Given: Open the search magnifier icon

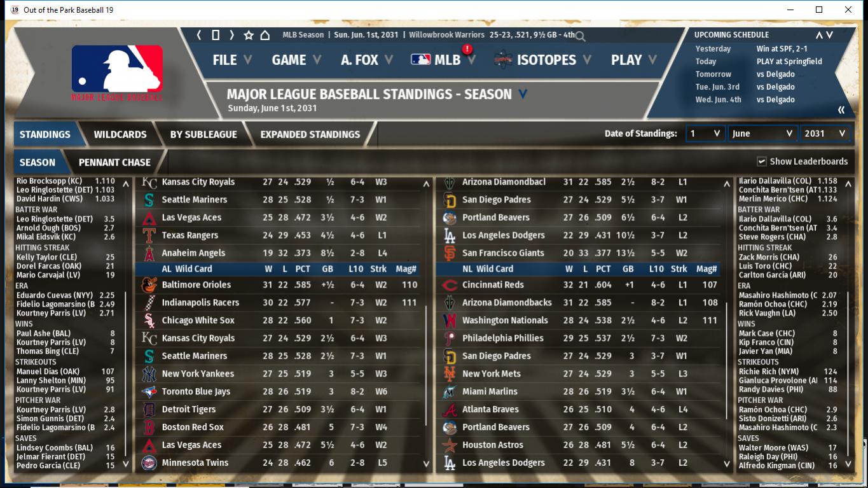Looking at the screenshot, I should (580, 36).
